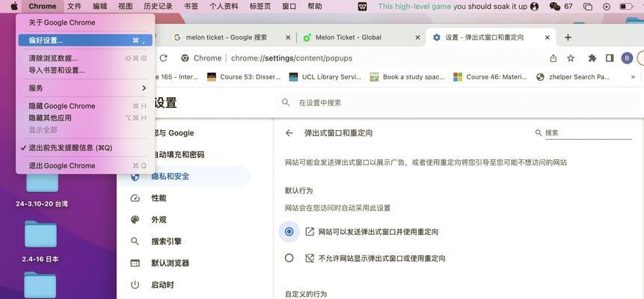Viewport: 644px width, 299px height.
Task: Click the WPS icon in menu bar
Action: (362, 6)
